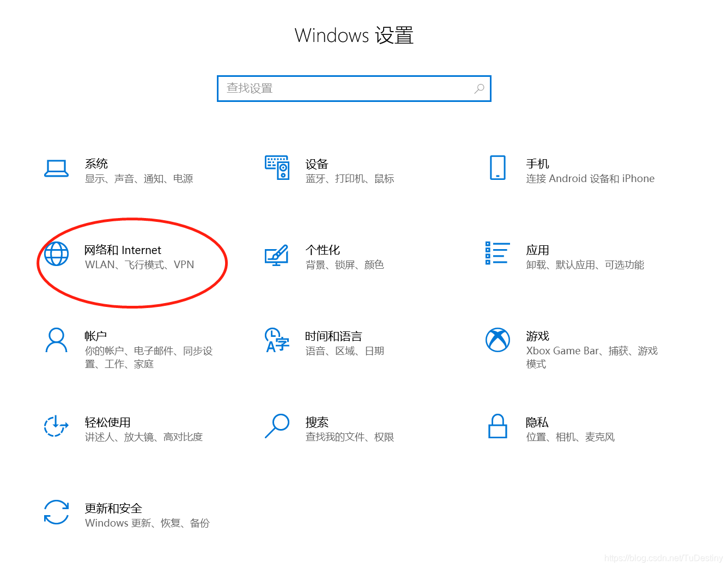The image size is (728, 568).
Task: Click the text 位置、相机、麦克风
Action: tap(571, 437)
